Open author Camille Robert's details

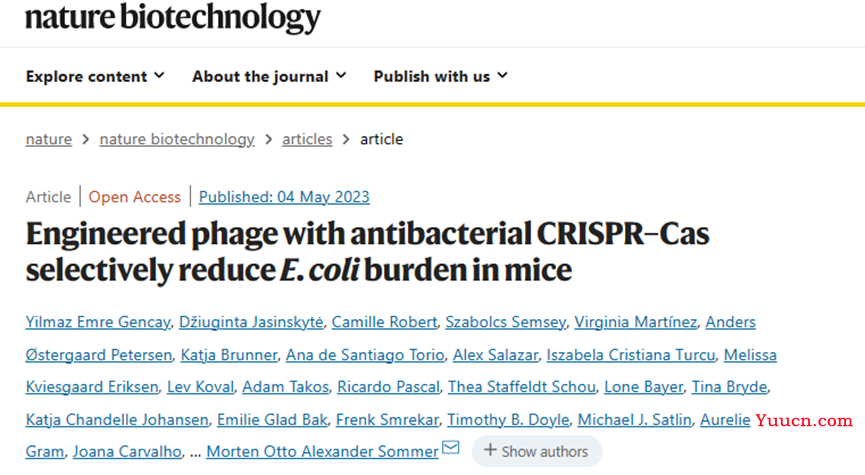coord(384,322)
